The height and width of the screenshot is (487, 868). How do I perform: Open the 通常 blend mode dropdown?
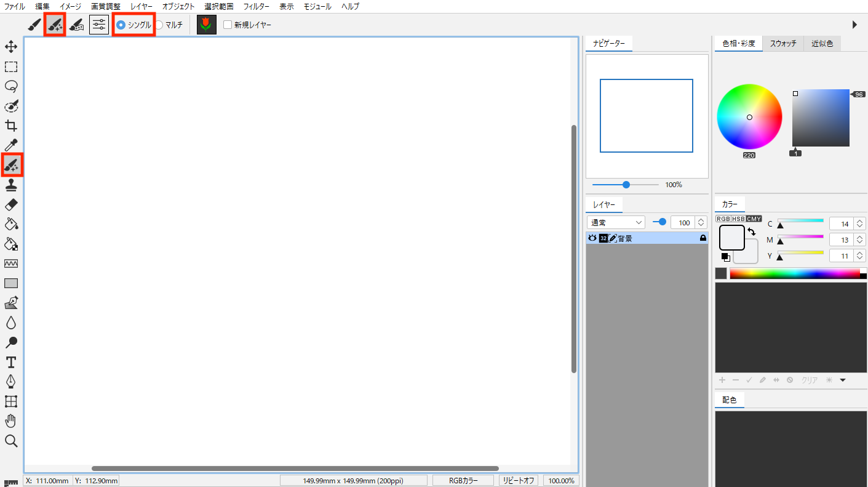pyautogui.click(x=616, y=222)
